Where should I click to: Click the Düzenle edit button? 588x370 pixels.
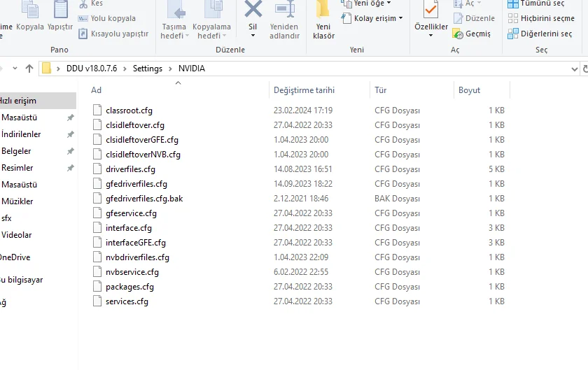click(x=474, y=18)
